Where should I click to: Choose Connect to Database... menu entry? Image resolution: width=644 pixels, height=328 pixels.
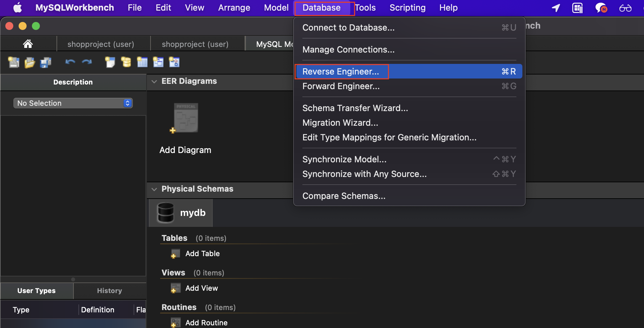point(409,28)
